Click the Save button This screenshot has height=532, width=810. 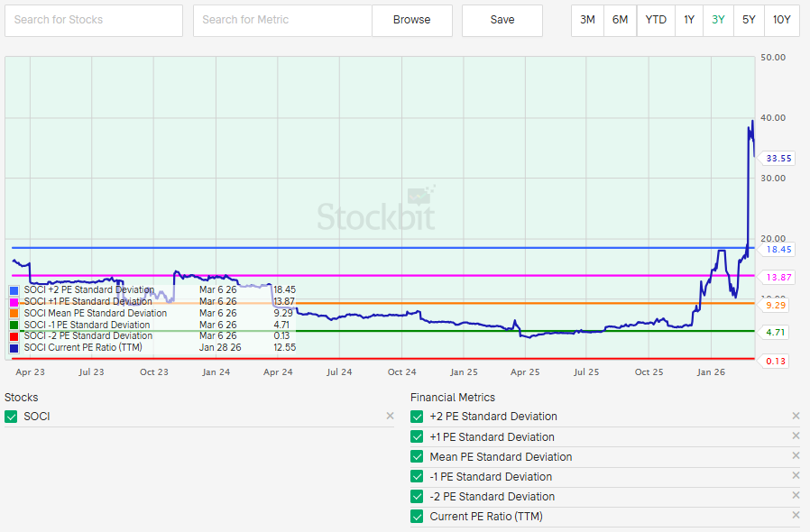502,20
